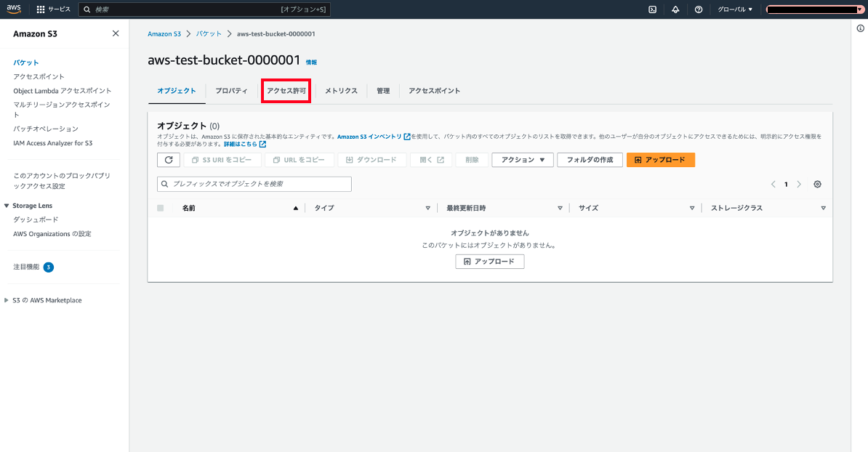The width and height of the screenshot is (868, 452).
Task: Open このアカウントのブロックパブリックアクセス設定
Action: 62,181
